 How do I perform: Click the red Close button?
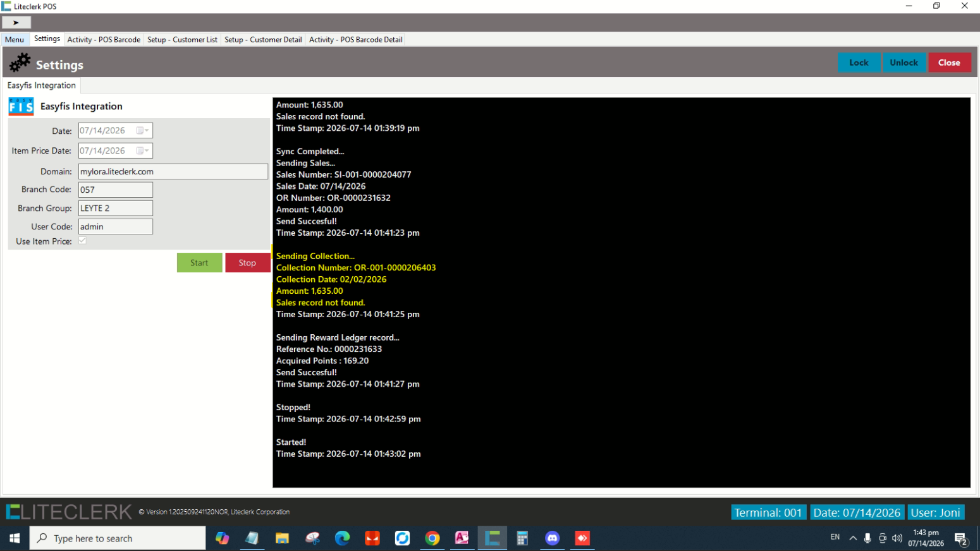pos(949,63)
